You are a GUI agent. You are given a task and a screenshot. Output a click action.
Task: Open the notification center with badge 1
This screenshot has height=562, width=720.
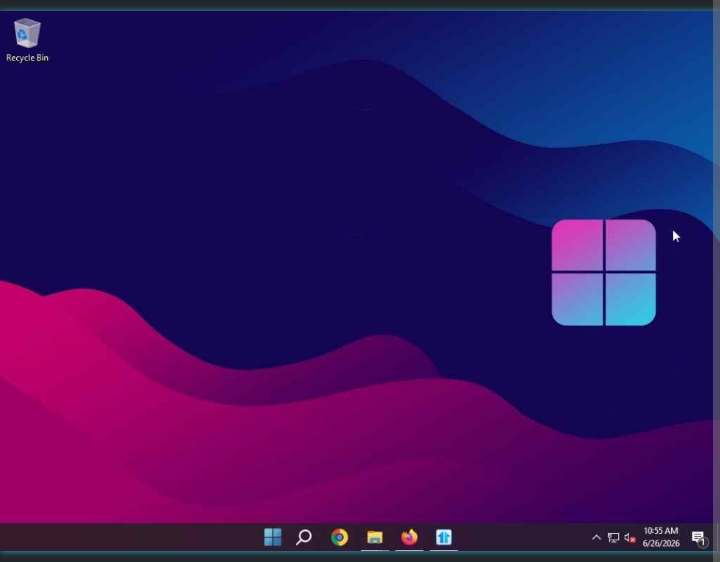[699, 538]
